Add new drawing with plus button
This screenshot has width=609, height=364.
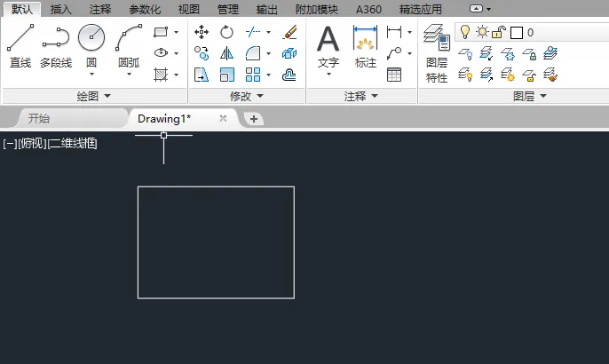pos(254,119)
